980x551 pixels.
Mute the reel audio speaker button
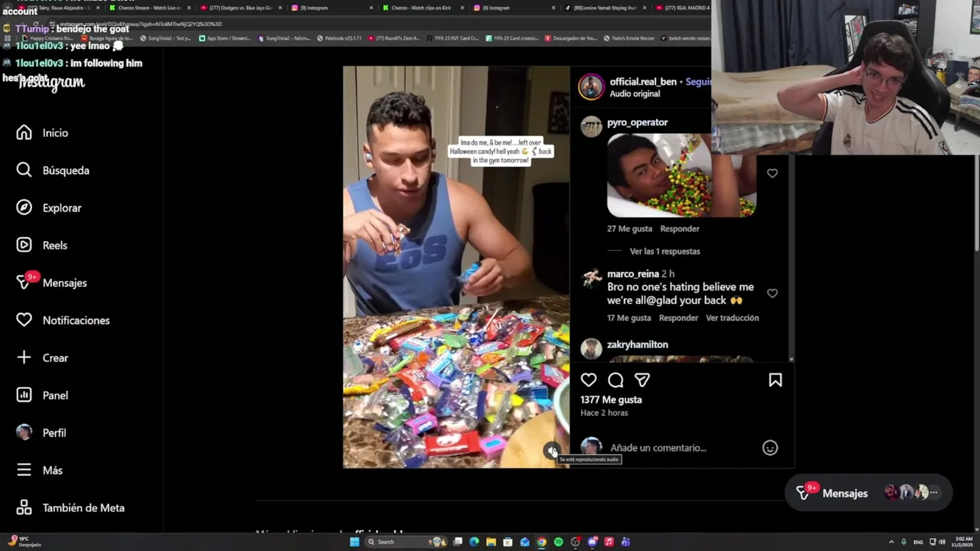coord(552,451)
